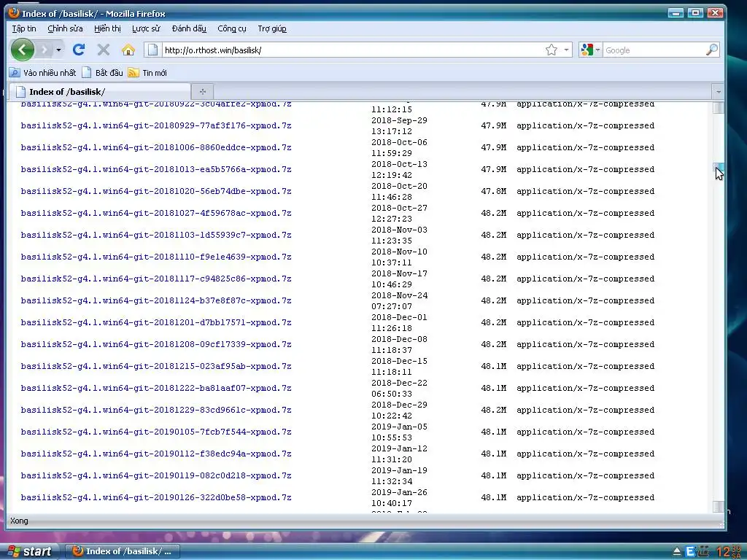Go back using the green arrow button
The width and height of the screenshot is (747, 560).
23,49
